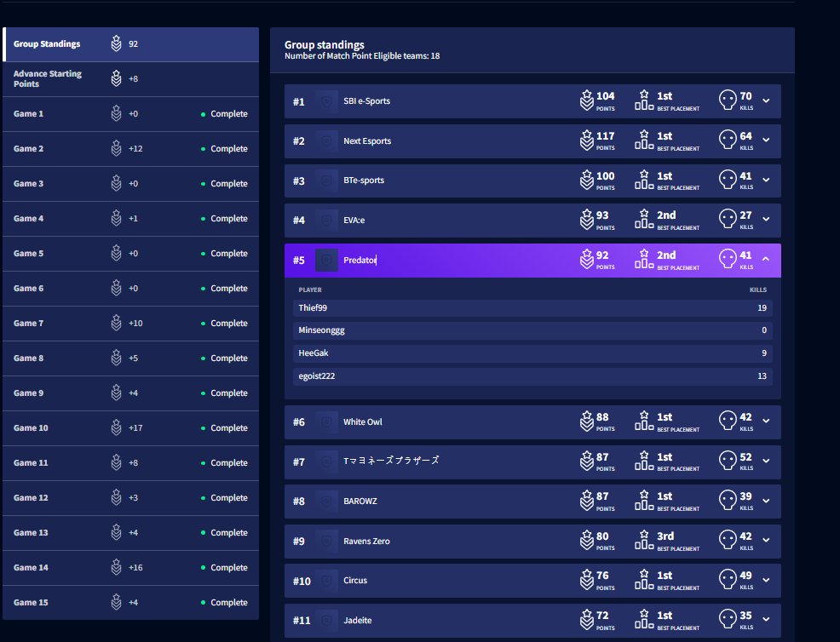The height and width of the screenshot is (642, 840).
Task: Click Game 8 Complete status indicator
Action: pyautogui.click(x=224, y=358)
